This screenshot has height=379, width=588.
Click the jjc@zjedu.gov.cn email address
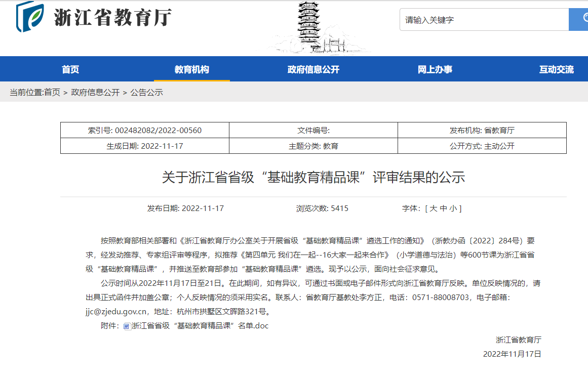(x=116, y=312)
